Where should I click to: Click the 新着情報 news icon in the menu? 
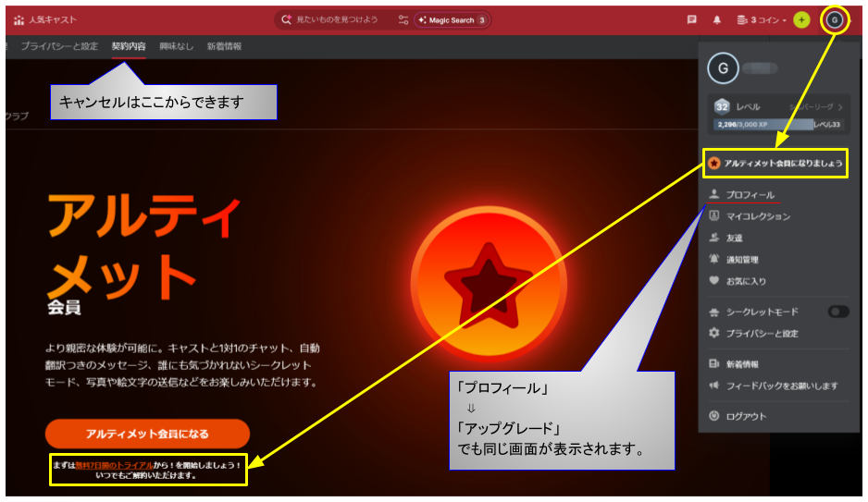tap(714, 363)
